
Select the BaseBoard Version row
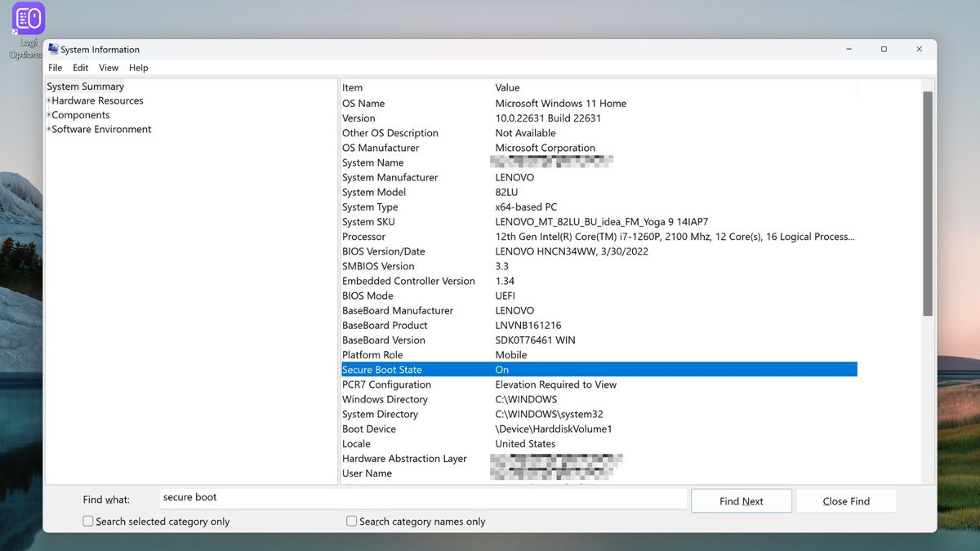599,340
